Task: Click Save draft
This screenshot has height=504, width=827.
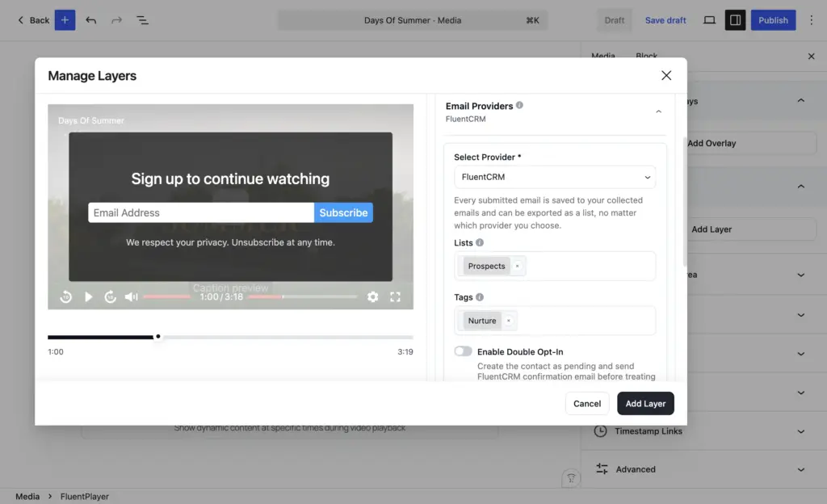Action: pyautogui.click(x=665, y=20)
